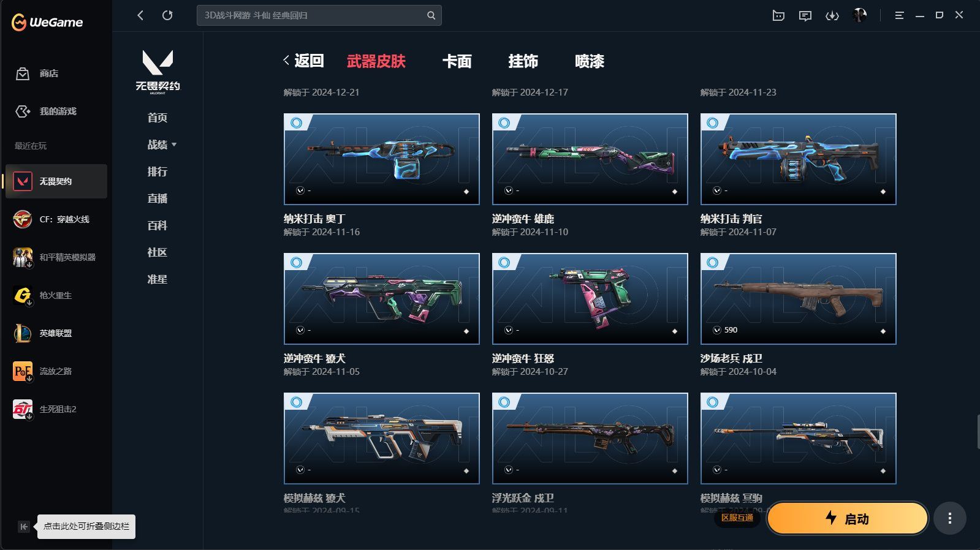Refresh the page with the reload icon
The image size is (980, 550).
167,15
